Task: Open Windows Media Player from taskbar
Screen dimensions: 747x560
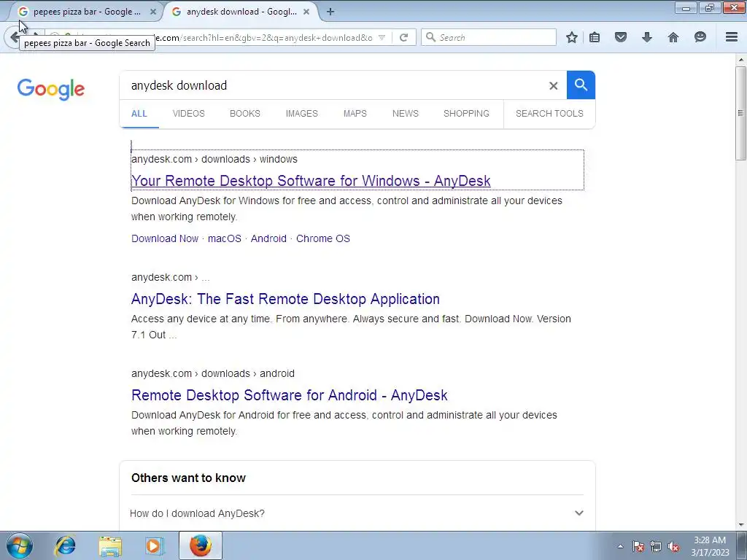Action: (154, 545)
